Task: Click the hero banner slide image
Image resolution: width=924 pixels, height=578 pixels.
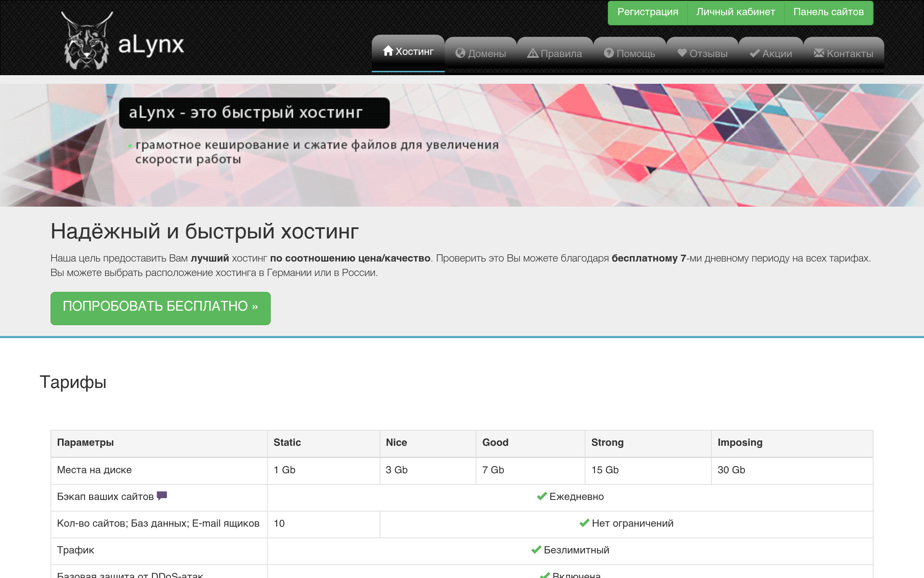Action: tap(462, 145)
